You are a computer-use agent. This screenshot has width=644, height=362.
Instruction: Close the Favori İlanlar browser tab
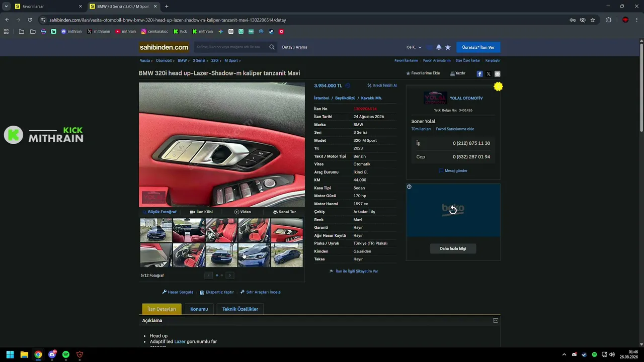pyautogui.click(x=80, y=7)
